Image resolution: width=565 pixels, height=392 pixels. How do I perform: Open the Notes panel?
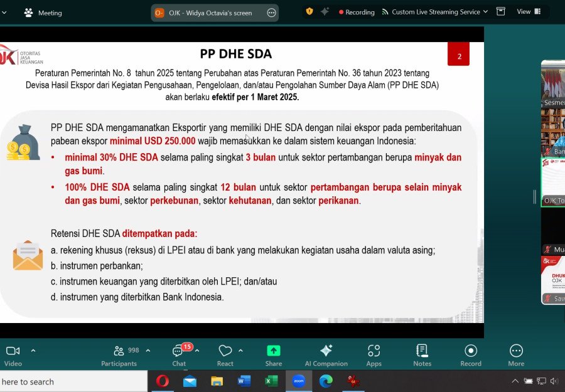pos(422,355)
